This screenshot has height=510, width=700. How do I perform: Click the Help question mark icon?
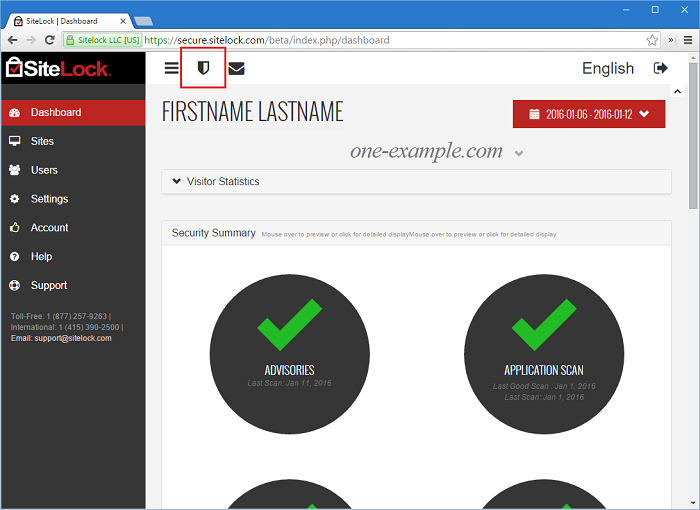pos(15,256)
